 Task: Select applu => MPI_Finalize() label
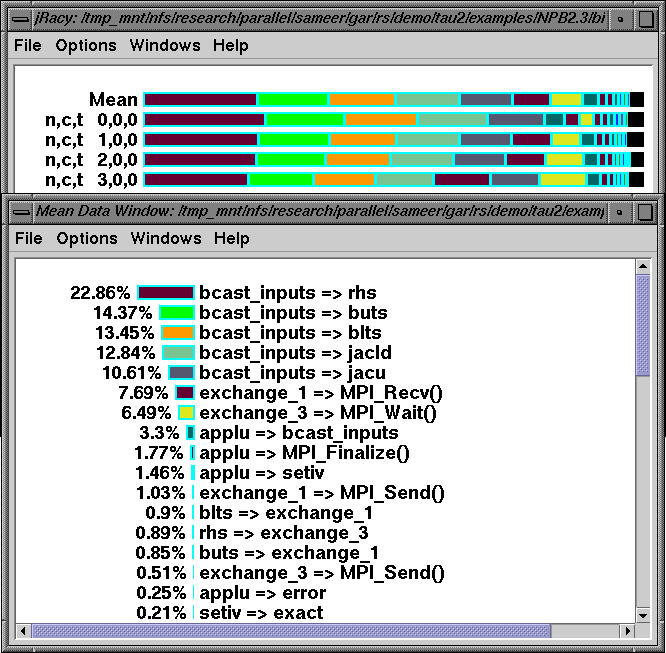[x=304, y=452]
